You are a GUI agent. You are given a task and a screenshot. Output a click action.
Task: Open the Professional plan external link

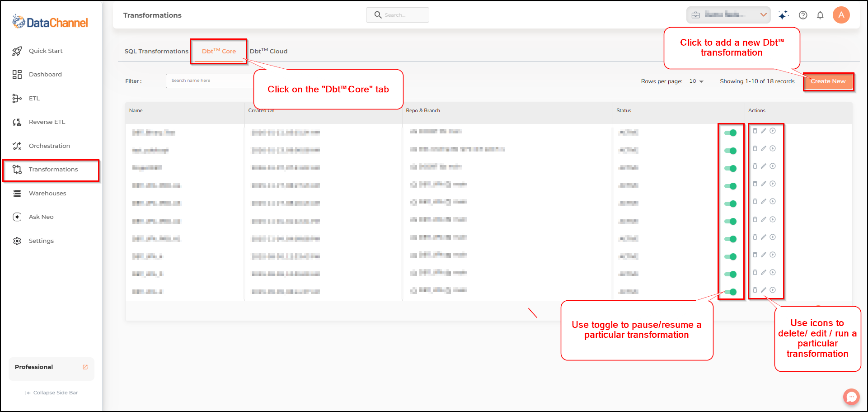click(85, 367)
